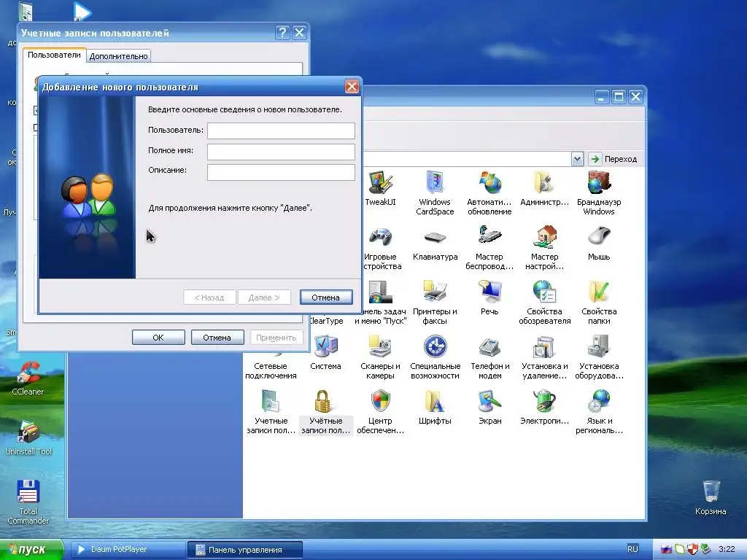This screenshot has height=560, width=747.
Task: Open the Administrative tools folder icon
Action: pyautogui.click(x=544, y=183)
